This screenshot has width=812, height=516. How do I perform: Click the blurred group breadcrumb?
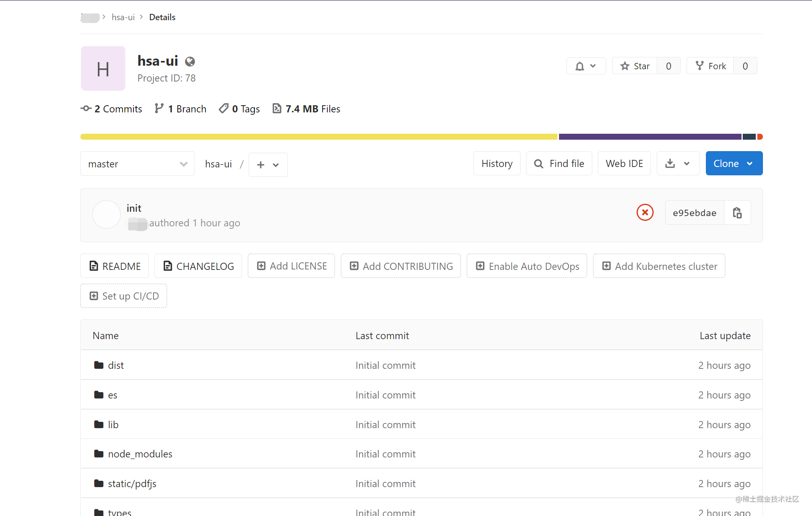pos(90,17)
